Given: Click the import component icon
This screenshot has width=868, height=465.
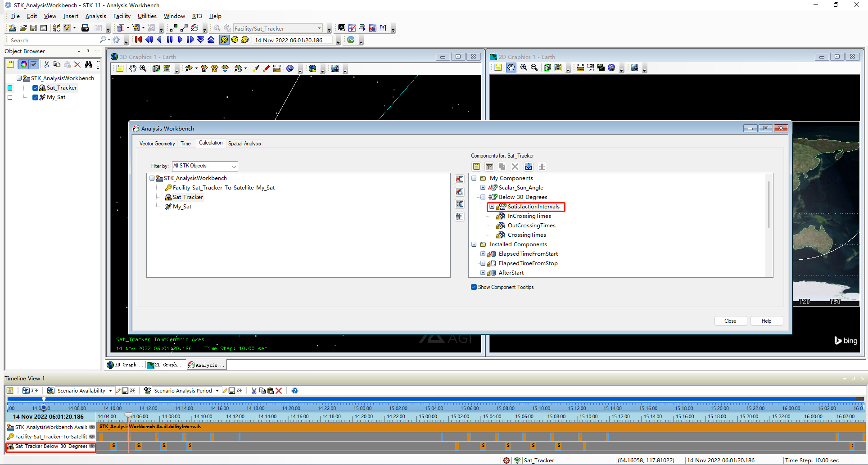Looking at the screenshot, I should pos(529,167).
